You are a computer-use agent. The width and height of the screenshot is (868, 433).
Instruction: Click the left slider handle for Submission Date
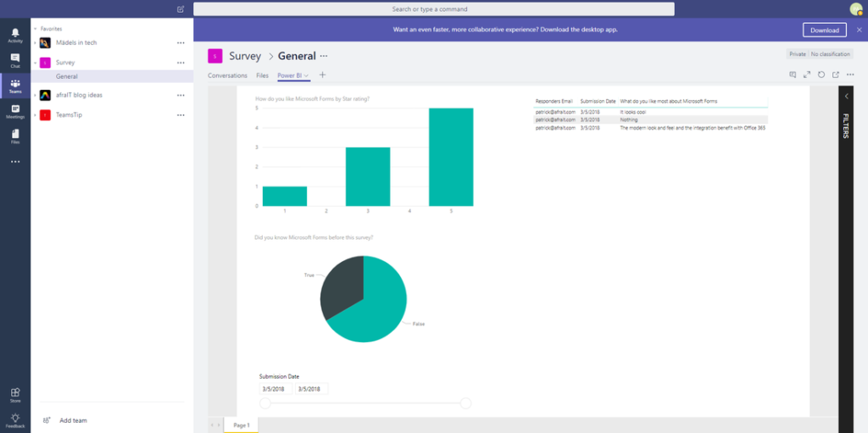tap(265, 403)
